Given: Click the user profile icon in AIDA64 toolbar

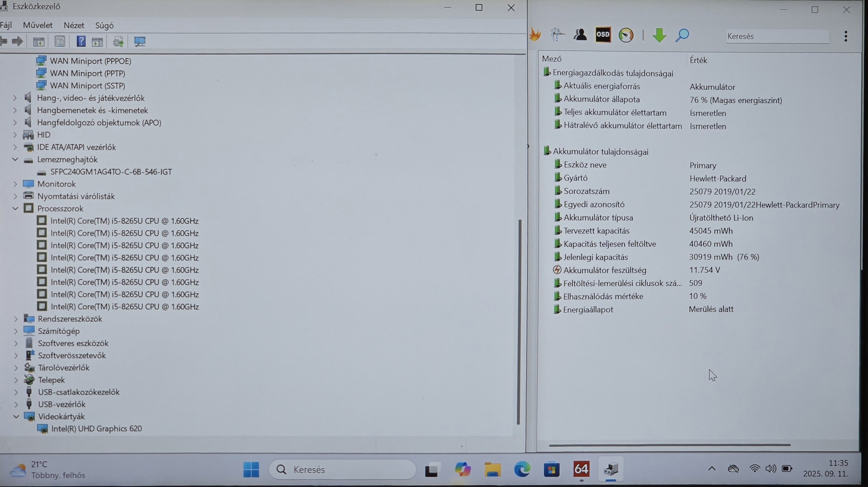Looking at the screenshot, I should click(580, 35).
